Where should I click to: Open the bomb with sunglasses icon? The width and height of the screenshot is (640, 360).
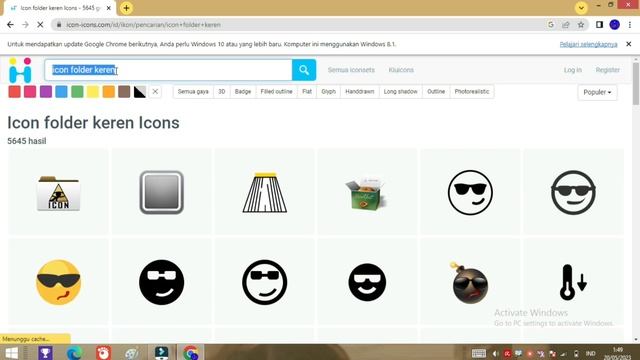(470, 282)
